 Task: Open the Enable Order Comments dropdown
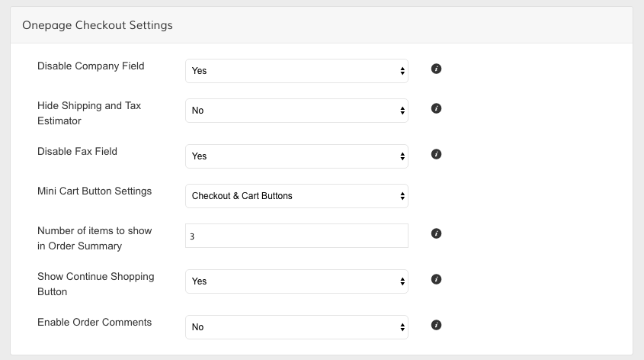[296, 327]
